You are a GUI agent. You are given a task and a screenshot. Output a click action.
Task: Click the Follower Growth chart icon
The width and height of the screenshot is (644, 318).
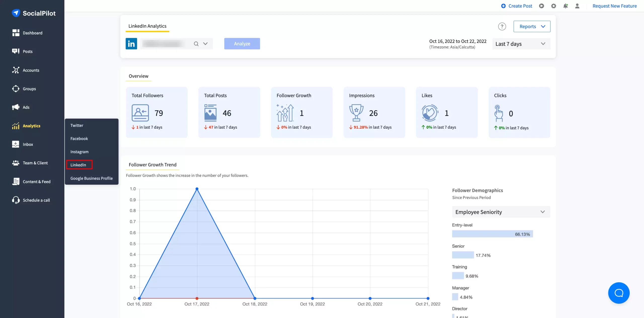pos(285,113)
